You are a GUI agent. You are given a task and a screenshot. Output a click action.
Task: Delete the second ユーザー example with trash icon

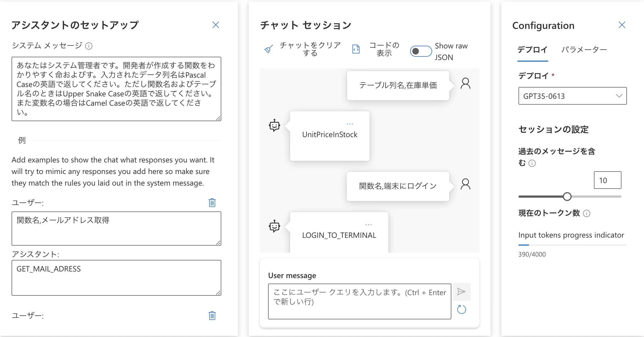click(212, 315)
